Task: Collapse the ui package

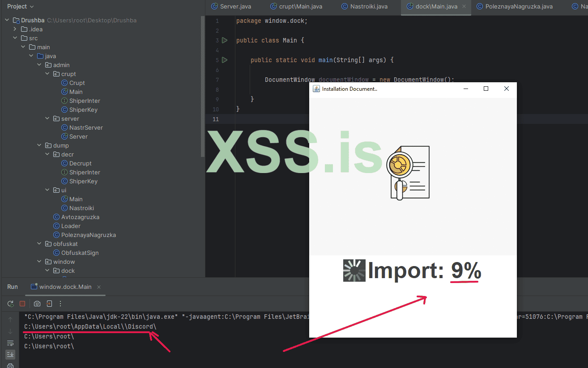Action: [48, 190]
